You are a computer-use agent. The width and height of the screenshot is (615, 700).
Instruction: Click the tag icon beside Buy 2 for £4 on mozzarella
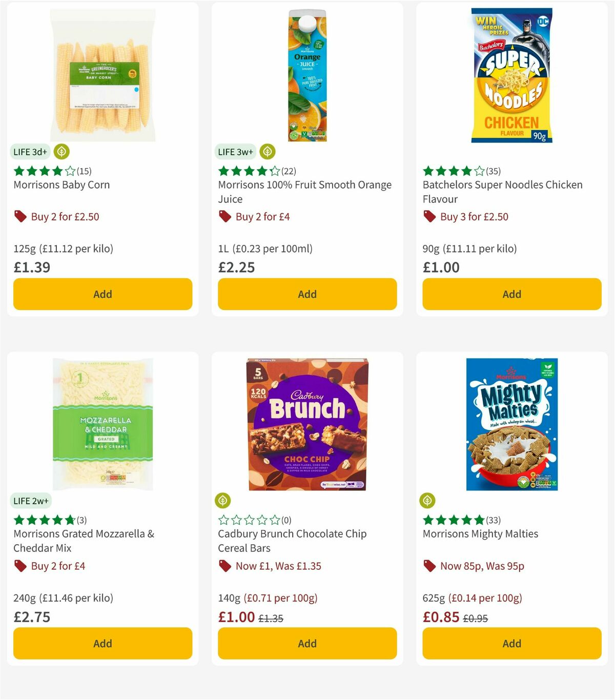[x=20, y=566]
